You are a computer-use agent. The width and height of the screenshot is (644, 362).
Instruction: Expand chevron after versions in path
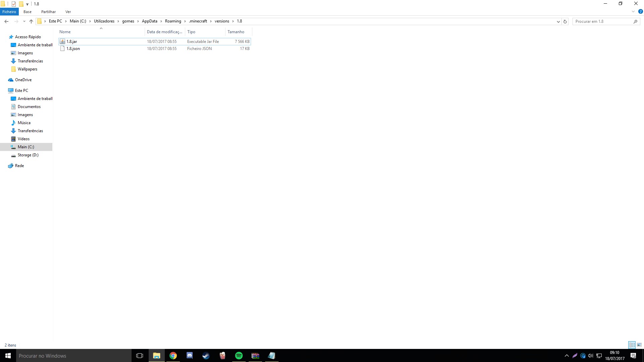(233, 21)
